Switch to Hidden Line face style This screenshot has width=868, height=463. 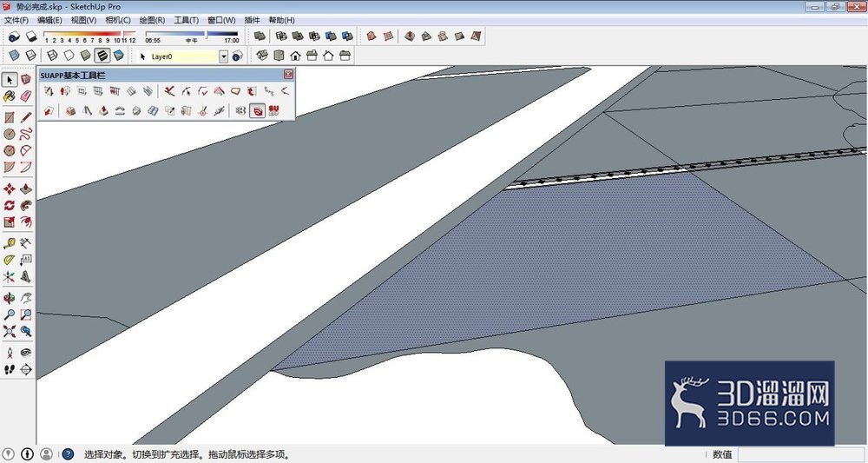pyautogui.click(x=69, y=56)
